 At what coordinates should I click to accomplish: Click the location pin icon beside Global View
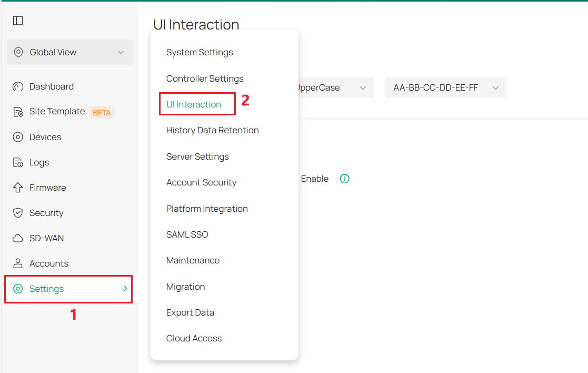(x=19, y=52)
